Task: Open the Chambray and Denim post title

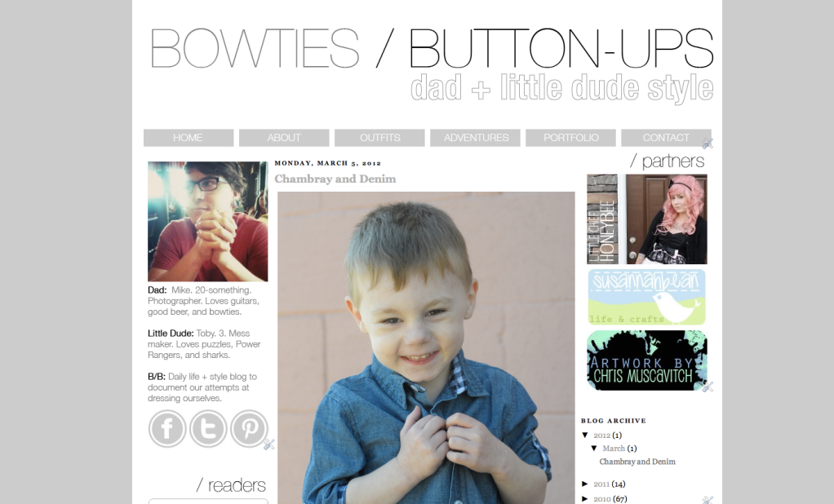Action: pos(335,179)
